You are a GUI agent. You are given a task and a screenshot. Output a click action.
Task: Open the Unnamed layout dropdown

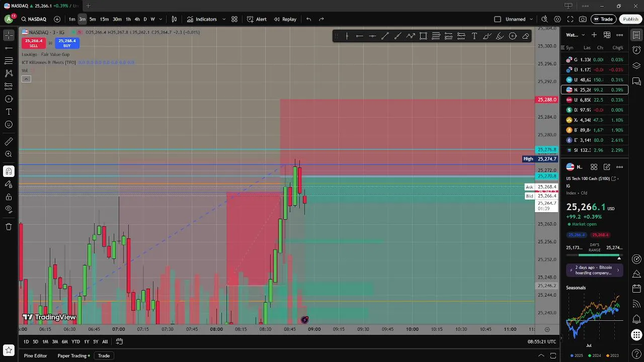(x=519, y=19)
